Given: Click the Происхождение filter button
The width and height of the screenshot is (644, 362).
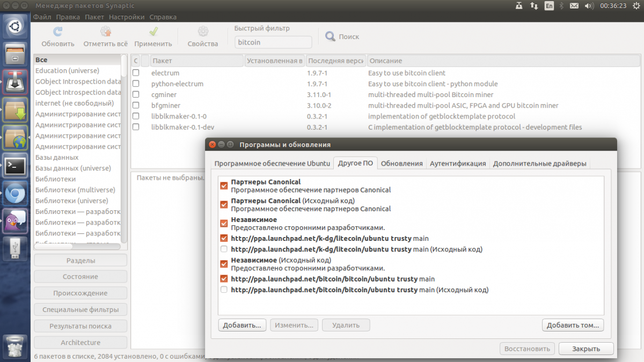Looking at the screenshot, I should (80, 293).
